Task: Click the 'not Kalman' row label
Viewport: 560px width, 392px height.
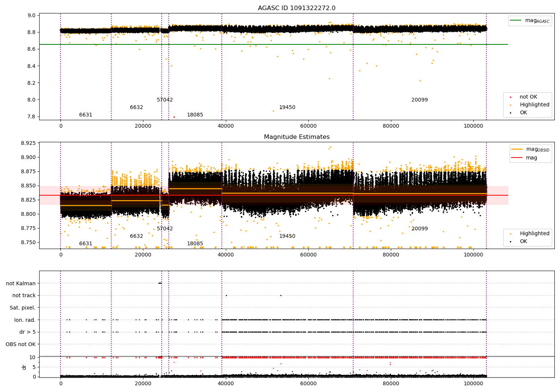Action: 21,283
